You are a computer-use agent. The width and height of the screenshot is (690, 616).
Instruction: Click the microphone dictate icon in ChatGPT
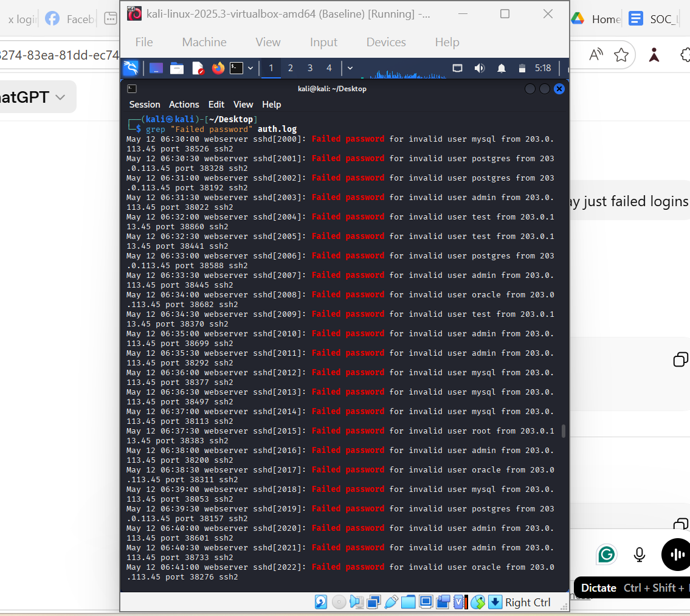(x=640, y=555)
